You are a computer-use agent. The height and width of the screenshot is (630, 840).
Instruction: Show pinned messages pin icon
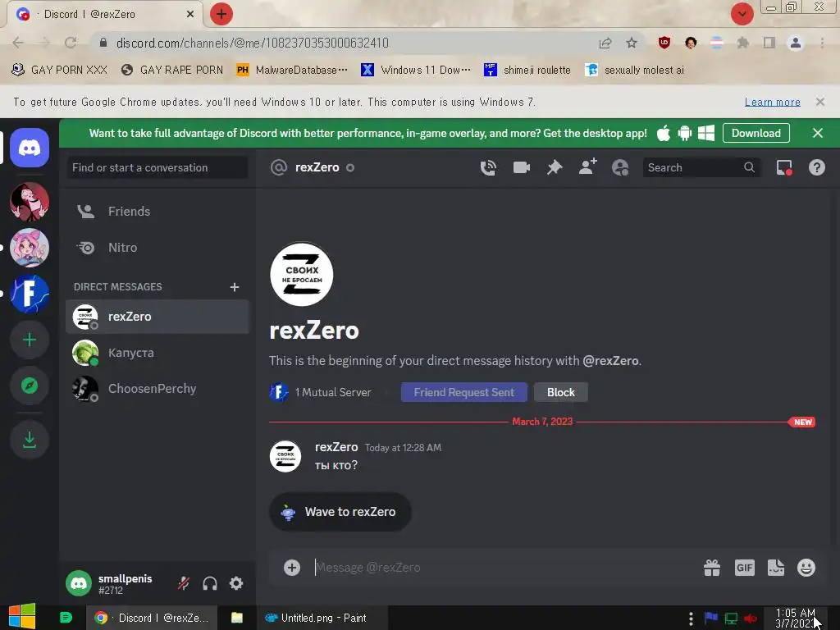pyautogui.click(x=555, y=167)
